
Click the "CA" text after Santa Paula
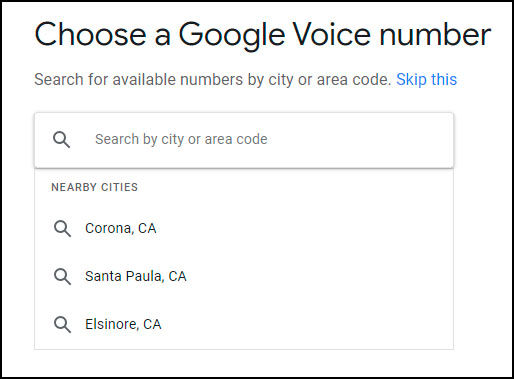pos(177,276)
